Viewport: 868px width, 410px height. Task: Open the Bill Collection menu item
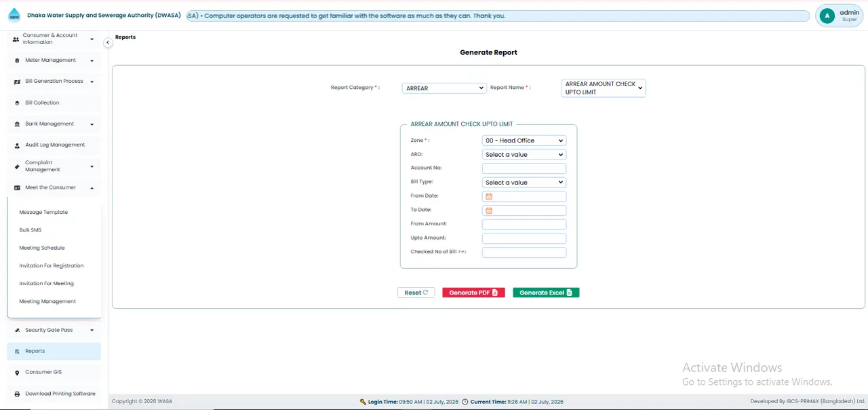[x=54, y=103]
